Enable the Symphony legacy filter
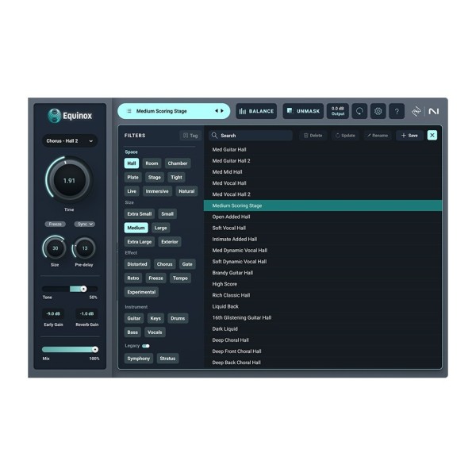 [138, 359]
